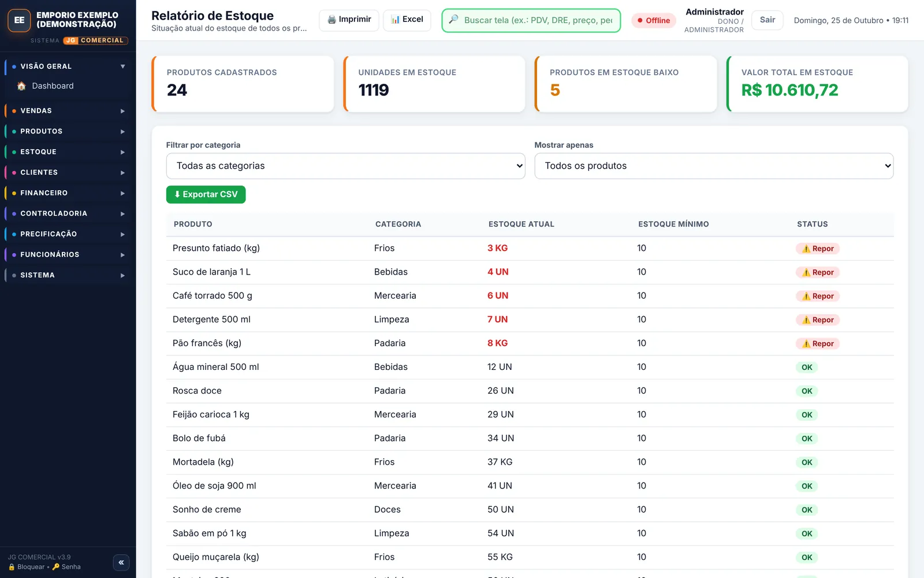Viewport: 924px width, 578px height.
Task: Click the Produto column header
Action: 193,224
